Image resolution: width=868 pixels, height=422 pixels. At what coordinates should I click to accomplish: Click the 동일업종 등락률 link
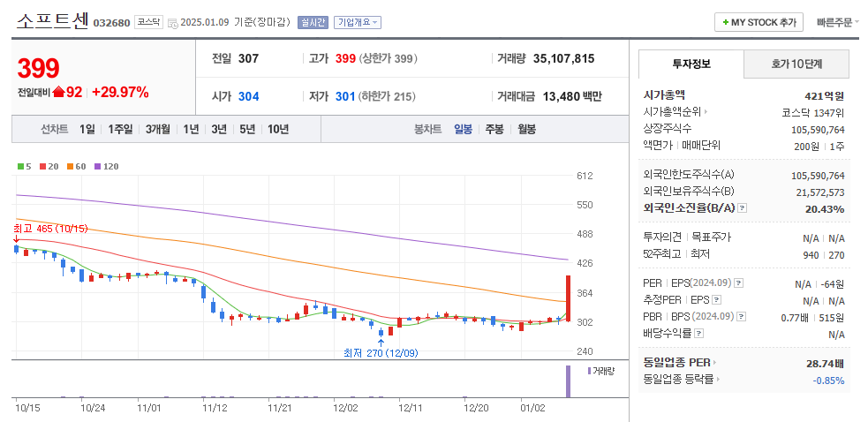tap(678, 380)
